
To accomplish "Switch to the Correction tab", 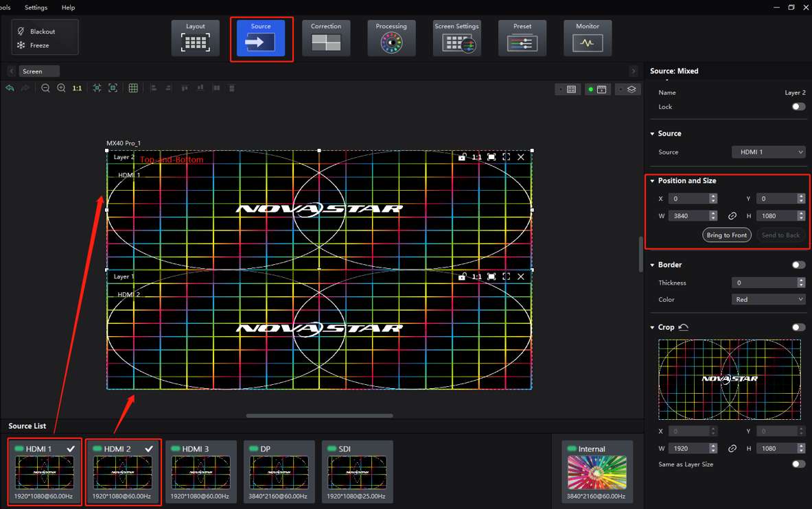I will (x=326, y=38).
